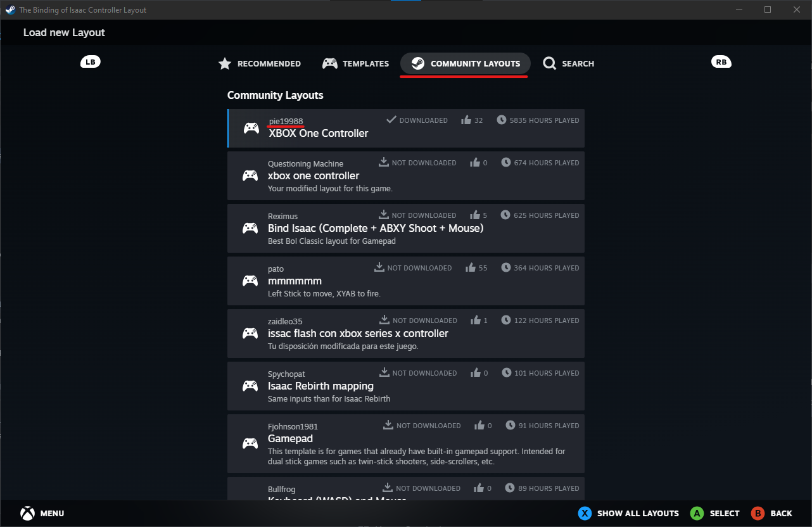Image resolution: width=812 pixels, height=527 pixels.
Task: Click the author name Bullfrog
Action: [282, 489]
